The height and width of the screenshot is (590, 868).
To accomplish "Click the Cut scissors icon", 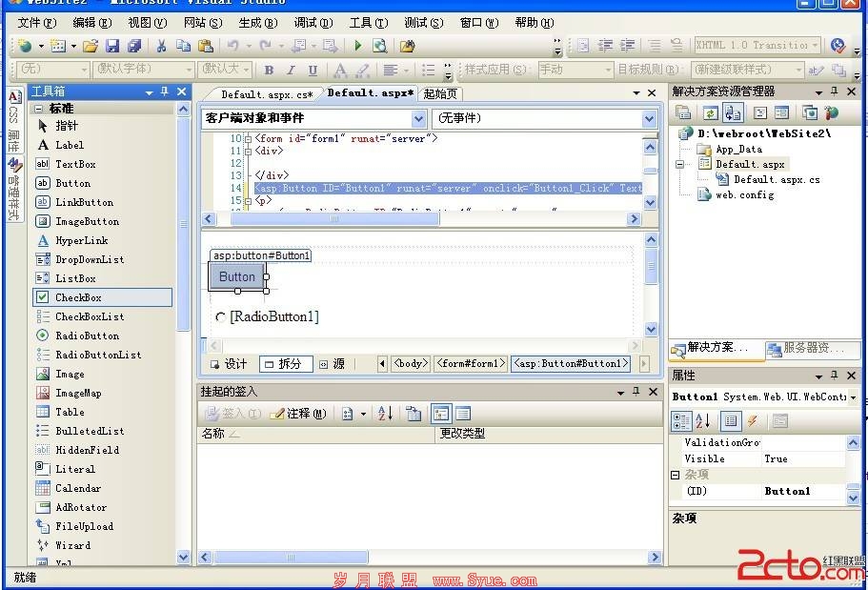I will (161, 46).
